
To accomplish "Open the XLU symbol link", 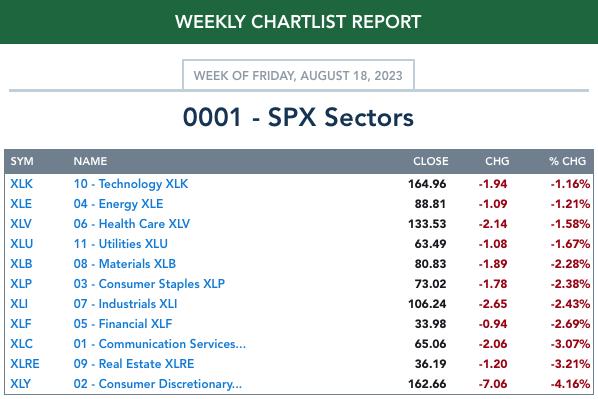I will tap(22, 244).
